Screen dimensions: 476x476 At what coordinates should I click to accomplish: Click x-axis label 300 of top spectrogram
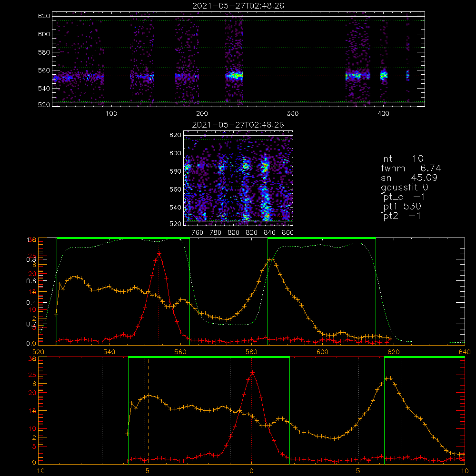pyautogui.click(x=293, y=114)
